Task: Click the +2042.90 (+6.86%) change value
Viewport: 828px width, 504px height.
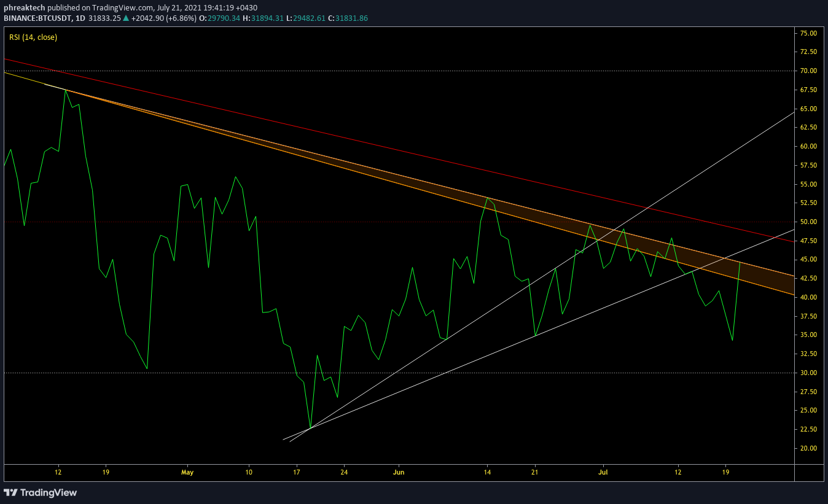Action: point(163,18)
